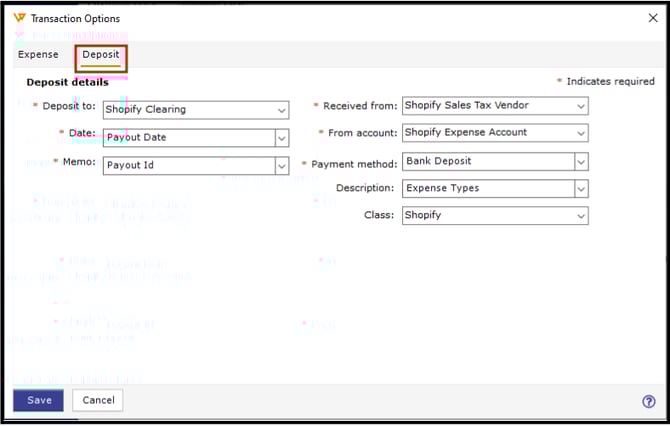670x426 pixels.
Task: Click the Class label
Action: click(379, 215)
